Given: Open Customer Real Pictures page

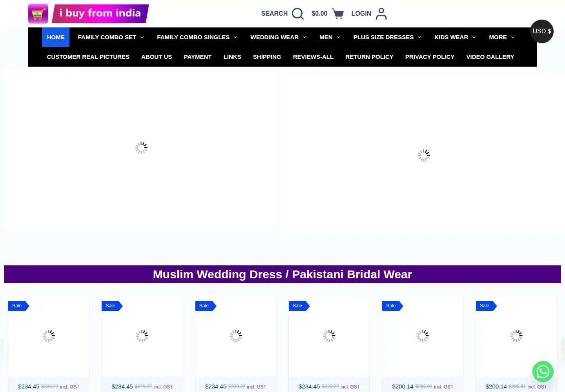Looking at the screenshot, I should point(88,57).
